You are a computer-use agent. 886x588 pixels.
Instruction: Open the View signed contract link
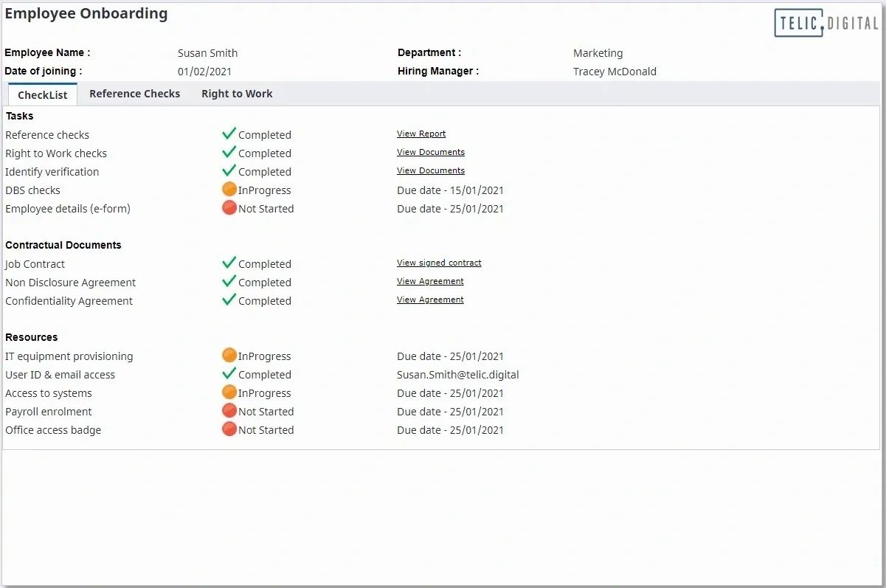(x=439, y=263)
